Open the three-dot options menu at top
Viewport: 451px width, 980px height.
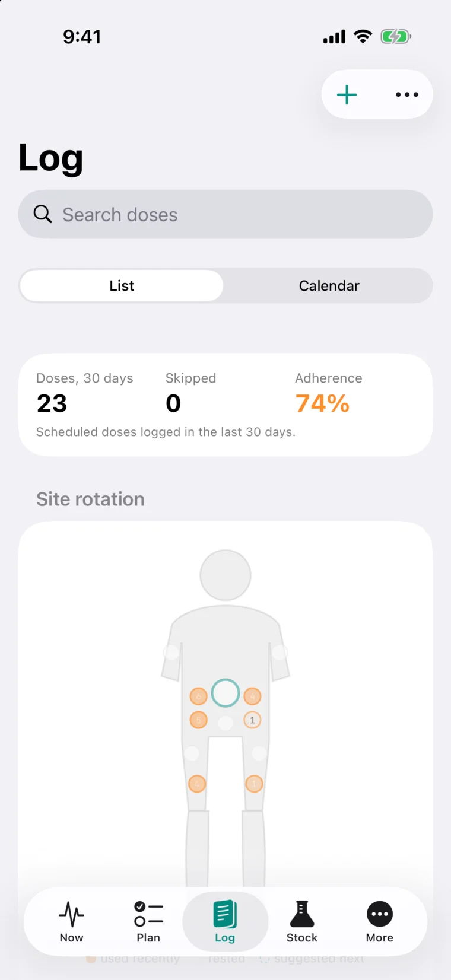[x=407, y=94]
